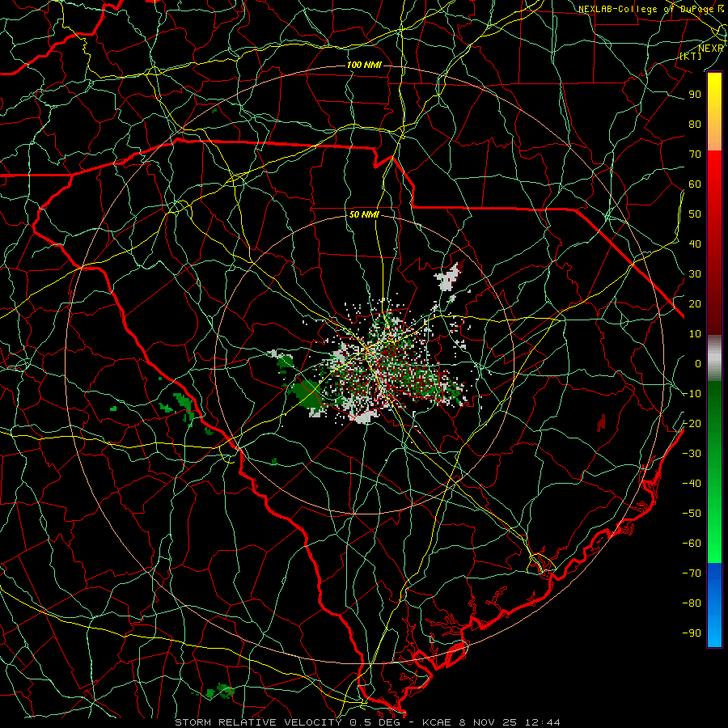Click the 50 value on the velocity scale
The width and height of the screenshot is (728, 728).
(x=695, y=214)
